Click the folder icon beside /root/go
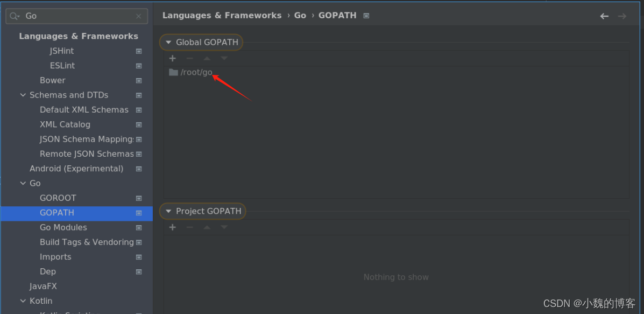The width and height of the screenshot is (644, 314). (172, 72)
